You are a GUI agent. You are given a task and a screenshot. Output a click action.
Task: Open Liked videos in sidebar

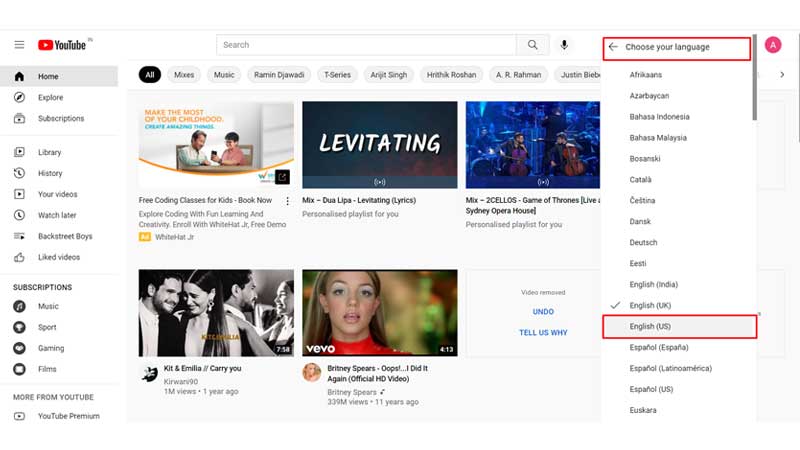pos(59,257)
